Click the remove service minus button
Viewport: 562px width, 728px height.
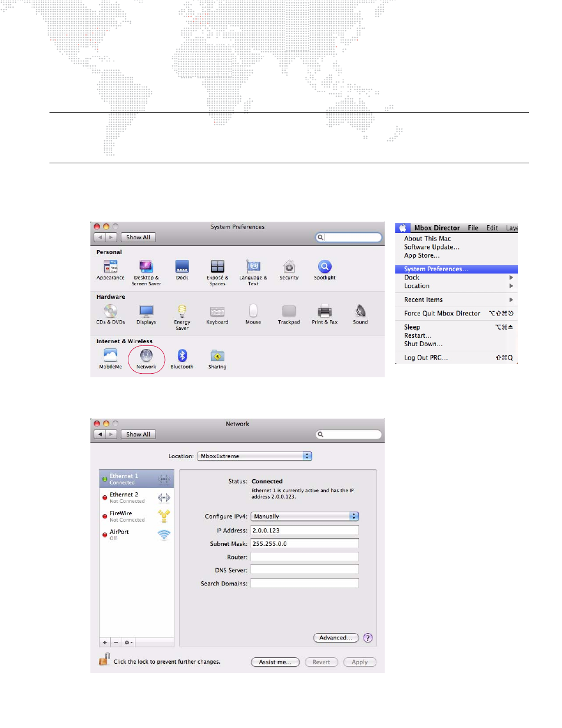click(116, 643)
